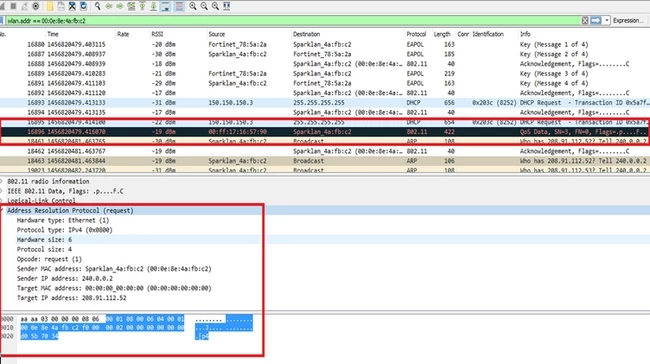Collapse Address Resolution Protocol (request) section
Image resolution: width=650 pixels, height=364 pixels.
[x=1, y=211]
